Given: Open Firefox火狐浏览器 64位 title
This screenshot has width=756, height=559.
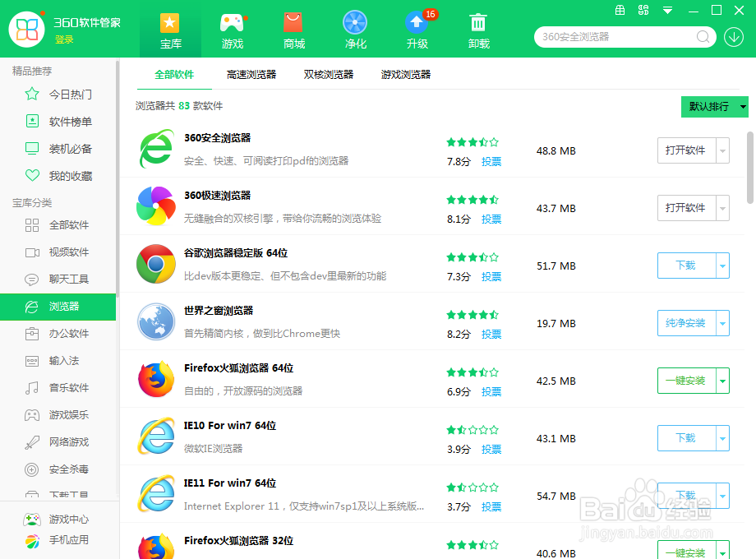Looking at the screenshot, I should point(238,368).
